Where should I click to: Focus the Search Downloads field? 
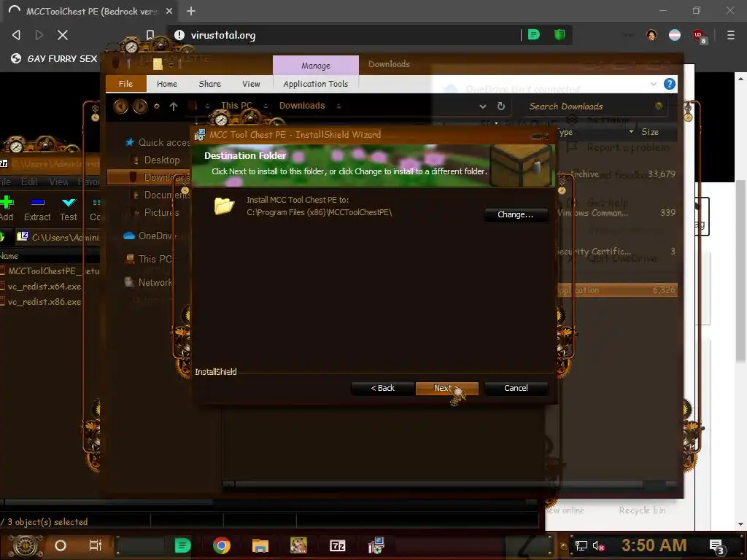(x=589, y=106)
